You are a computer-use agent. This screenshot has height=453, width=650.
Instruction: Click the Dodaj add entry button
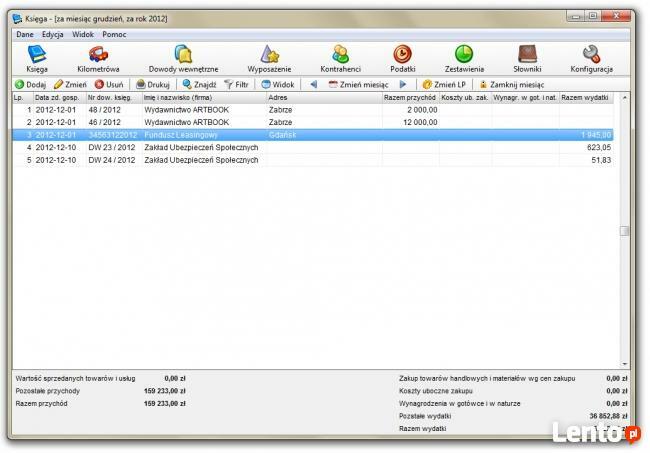pyautogui.click(x=30, y=85)
